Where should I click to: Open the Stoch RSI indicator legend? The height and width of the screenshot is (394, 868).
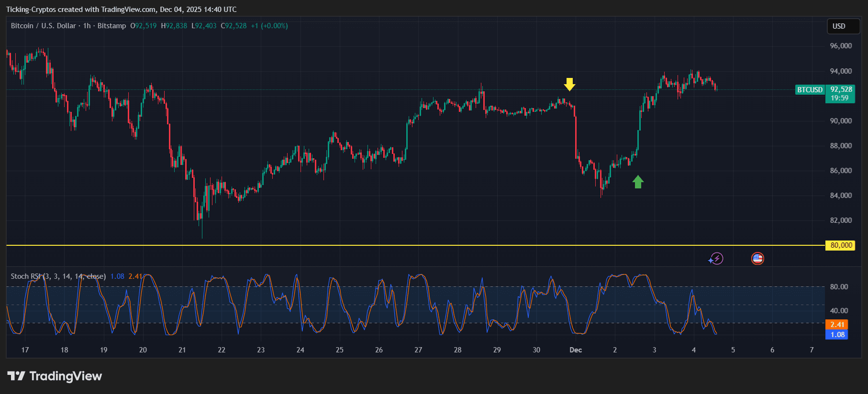(x=58, y=276)
